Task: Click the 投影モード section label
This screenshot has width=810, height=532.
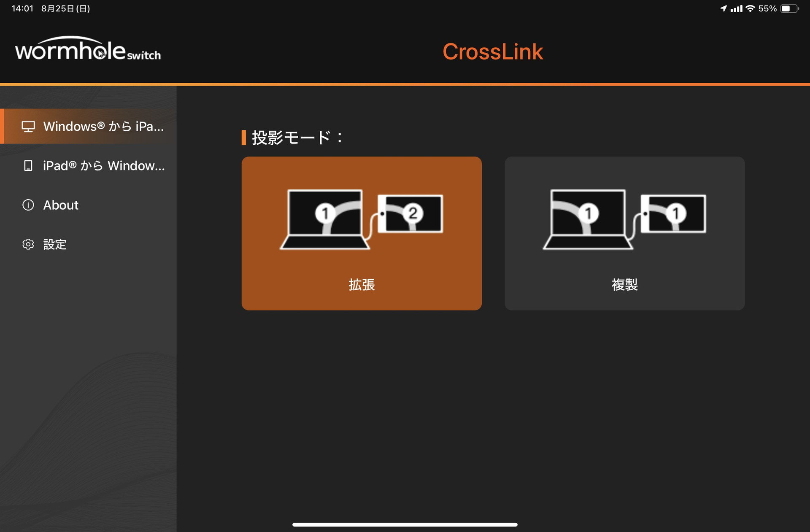Action: pos(295,136)
